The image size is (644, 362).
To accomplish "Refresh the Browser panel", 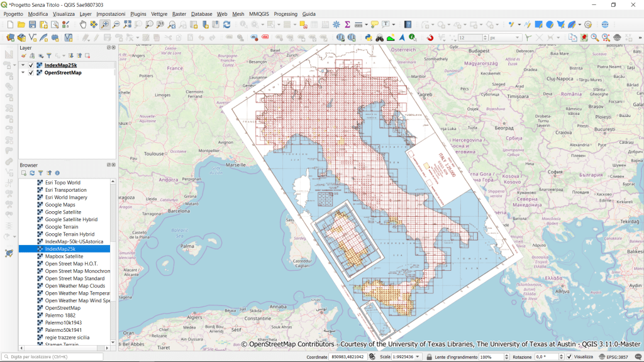I will point(32,173).
